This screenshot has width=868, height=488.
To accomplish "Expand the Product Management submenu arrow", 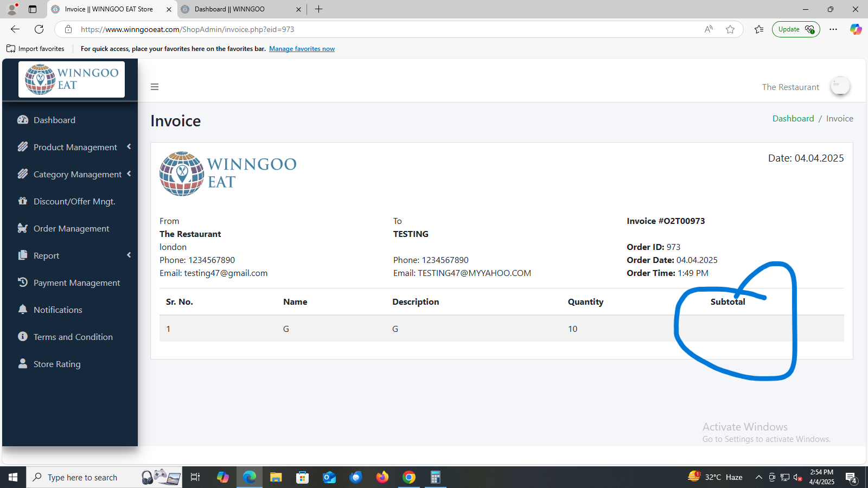I will 129,146.
